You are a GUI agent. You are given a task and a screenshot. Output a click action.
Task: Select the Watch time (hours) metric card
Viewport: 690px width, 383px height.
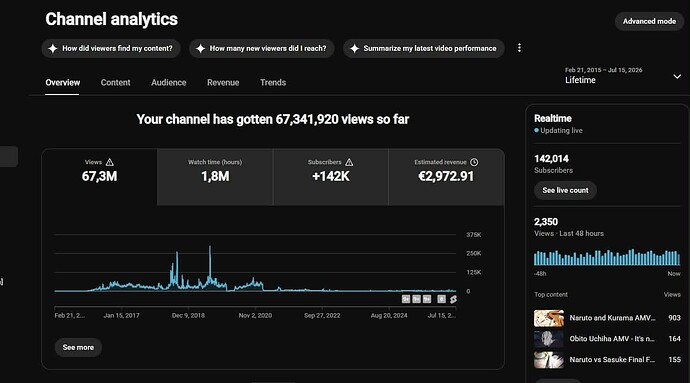215,177
